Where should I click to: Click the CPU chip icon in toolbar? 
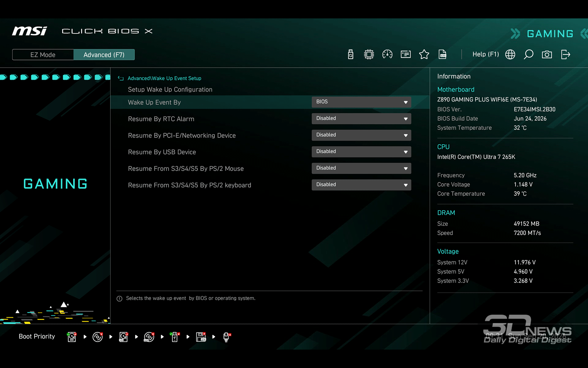(369, 54)
